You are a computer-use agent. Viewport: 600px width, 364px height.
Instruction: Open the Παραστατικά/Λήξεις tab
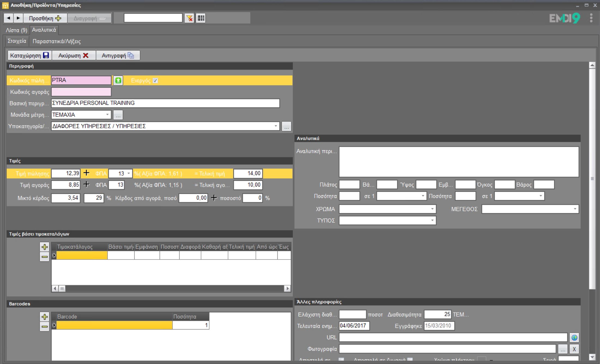pyautogui.click(x=56, y=41)
